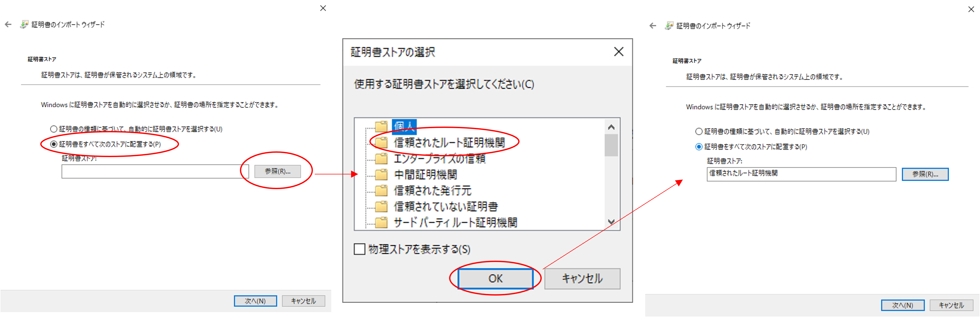
Task: Enable 物理ストアを表示する checkbox
Action: point(360,249)
